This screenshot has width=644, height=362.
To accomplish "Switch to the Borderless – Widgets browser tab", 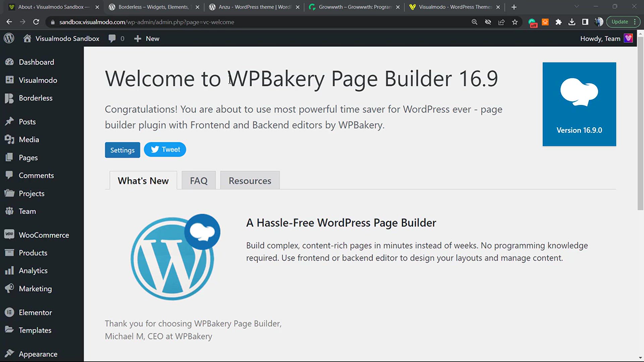I will tap(153, 7).
